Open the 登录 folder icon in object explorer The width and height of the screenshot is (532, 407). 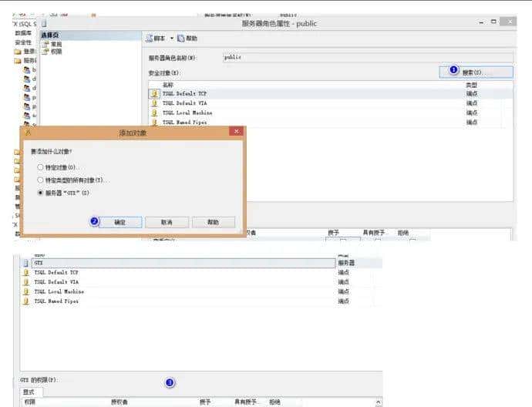18,52
